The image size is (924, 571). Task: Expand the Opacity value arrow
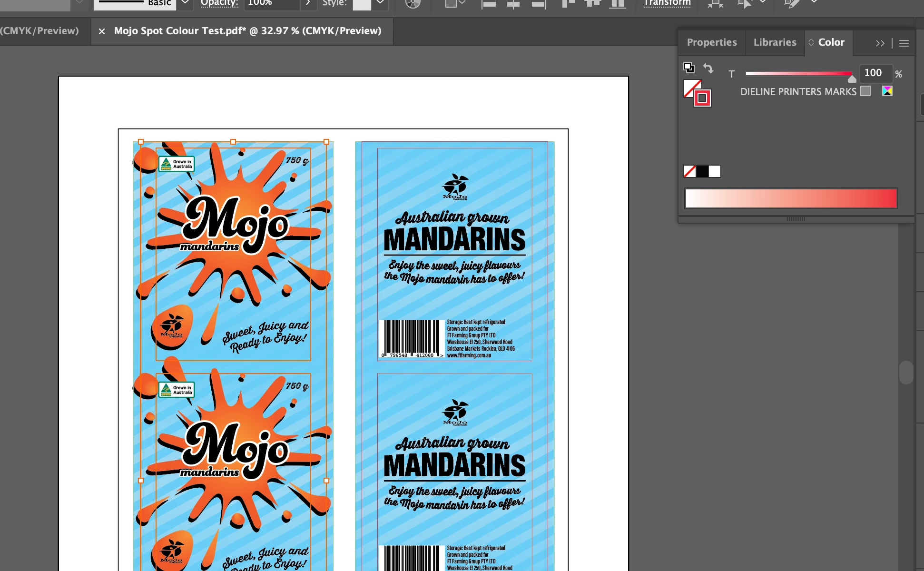pyautogui.click(x=308, y=4)
